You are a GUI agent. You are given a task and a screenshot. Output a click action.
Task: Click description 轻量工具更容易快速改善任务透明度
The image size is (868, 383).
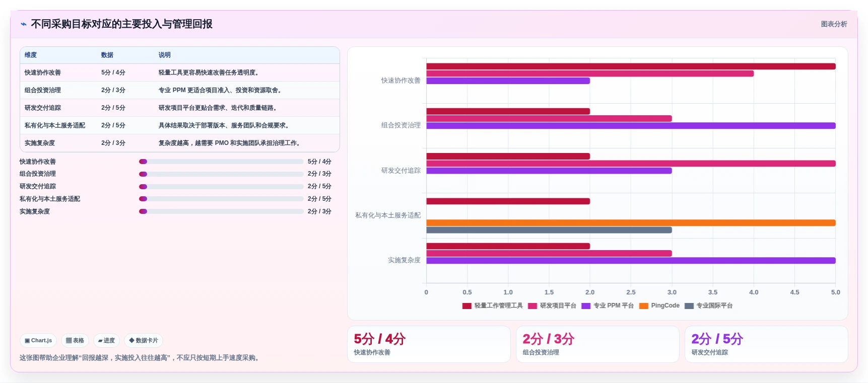coord(209,72)
